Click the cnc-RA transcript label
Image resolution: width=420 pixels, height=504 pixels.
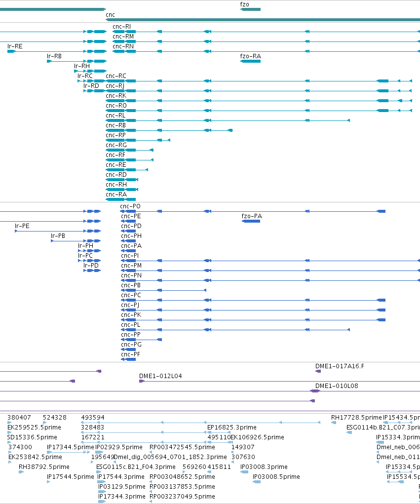point(116,194)
